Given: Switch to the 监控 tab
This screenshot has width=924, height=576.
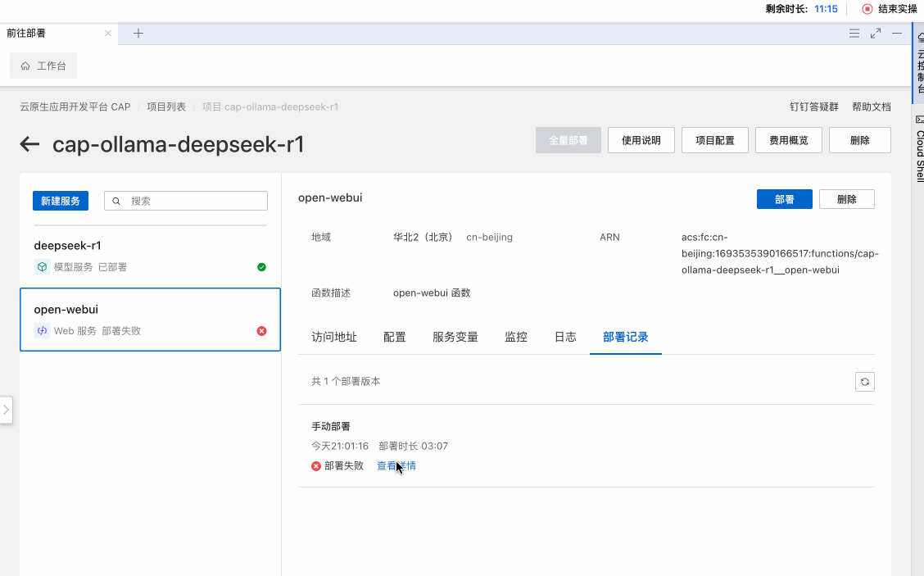Looking at the screenshot, I should [x=515, y=338].
